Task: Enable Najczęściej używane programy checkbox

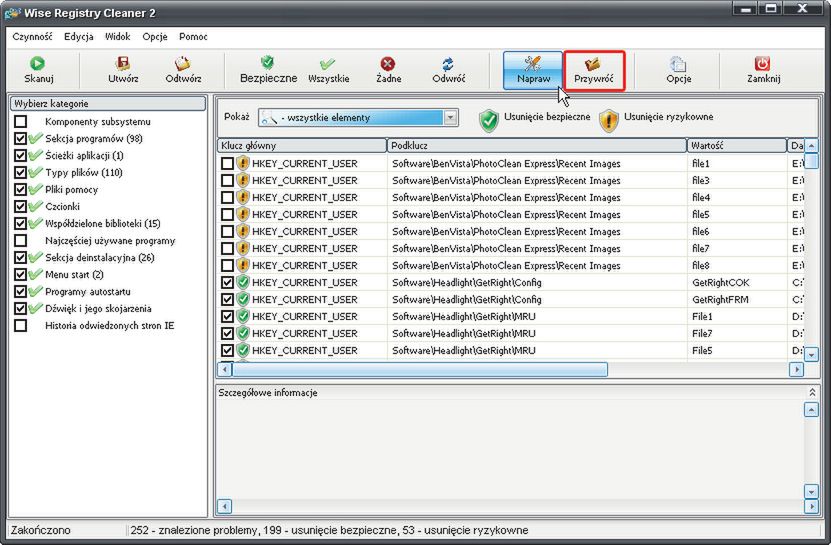Action: 21,240
